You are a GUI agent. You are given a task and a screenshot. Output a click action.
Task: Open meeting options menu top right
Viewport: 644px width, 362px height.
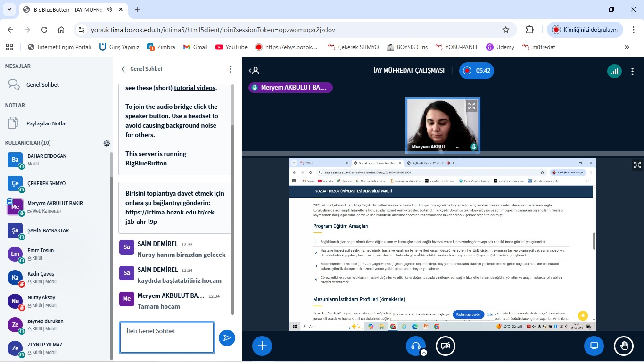pyautogui.click(x=633, y=71)
